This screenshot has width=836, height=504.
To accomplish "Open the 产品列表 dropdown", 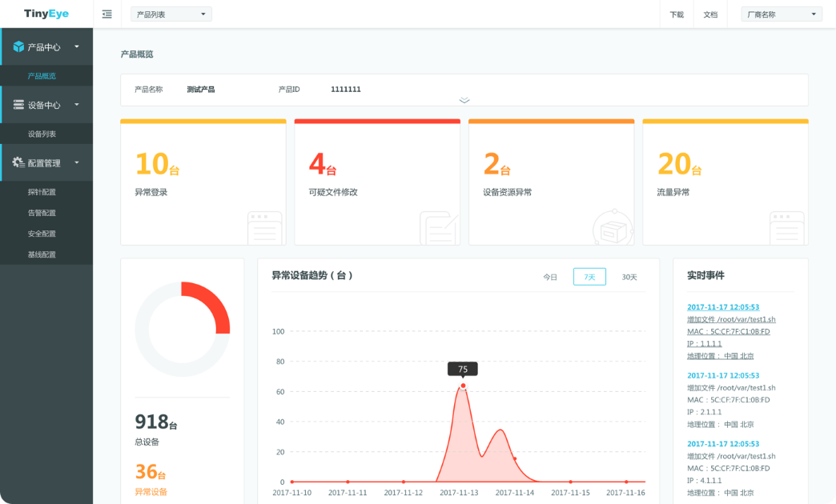I will 171,14.
